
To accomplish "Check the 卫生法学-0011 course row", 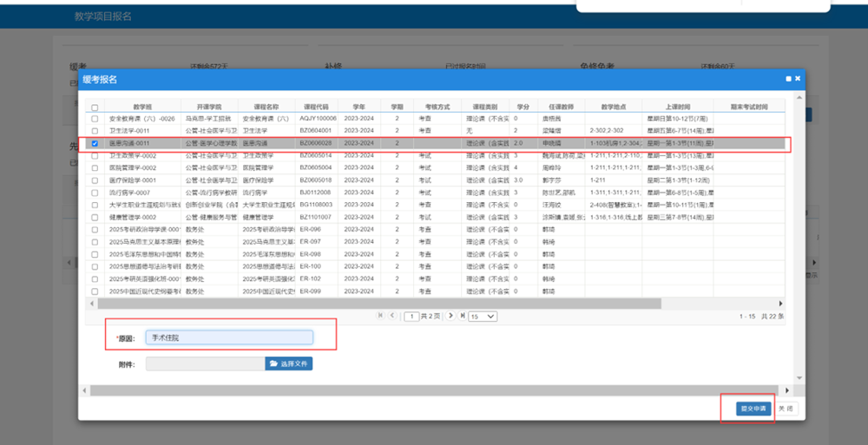I will point(95,130).
